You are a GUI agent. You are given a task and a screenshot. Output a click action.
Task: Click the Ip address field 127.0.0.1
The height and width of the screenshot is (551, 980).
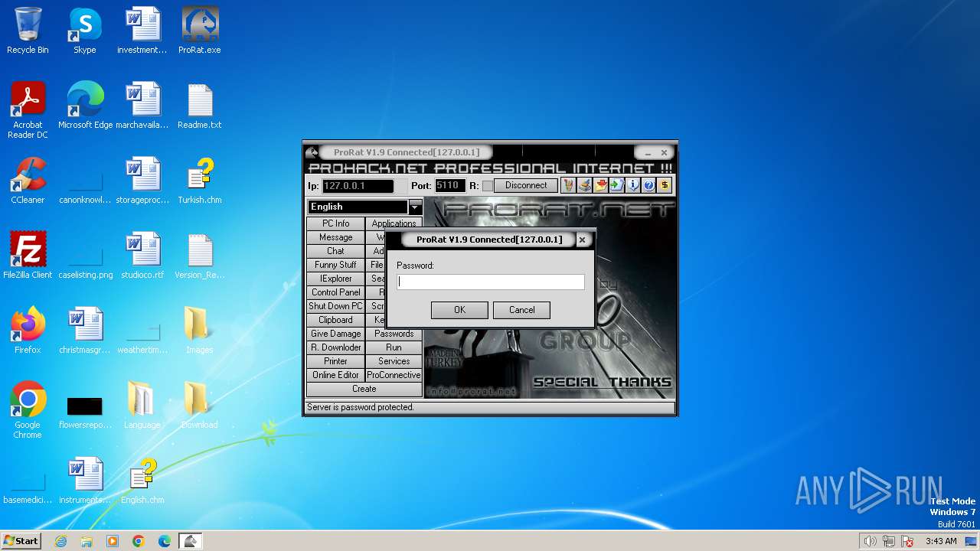pyautogui.click(x=358, y=186)
